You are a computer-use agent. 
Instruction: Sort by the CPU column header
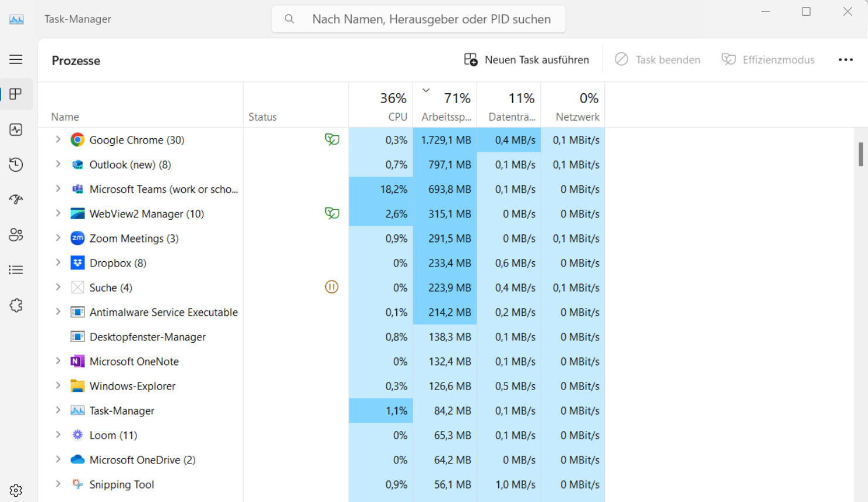coord(381,105)
